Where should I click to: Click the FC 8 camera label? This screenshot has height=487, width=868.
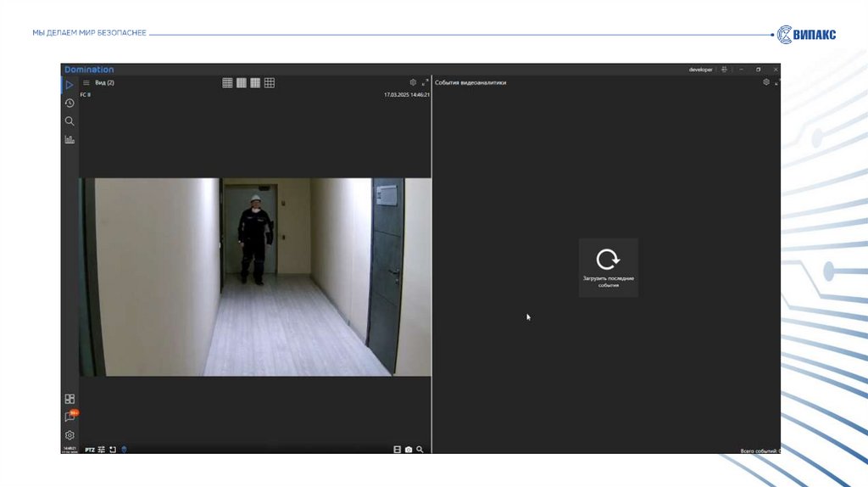click(x=86, y=95)
